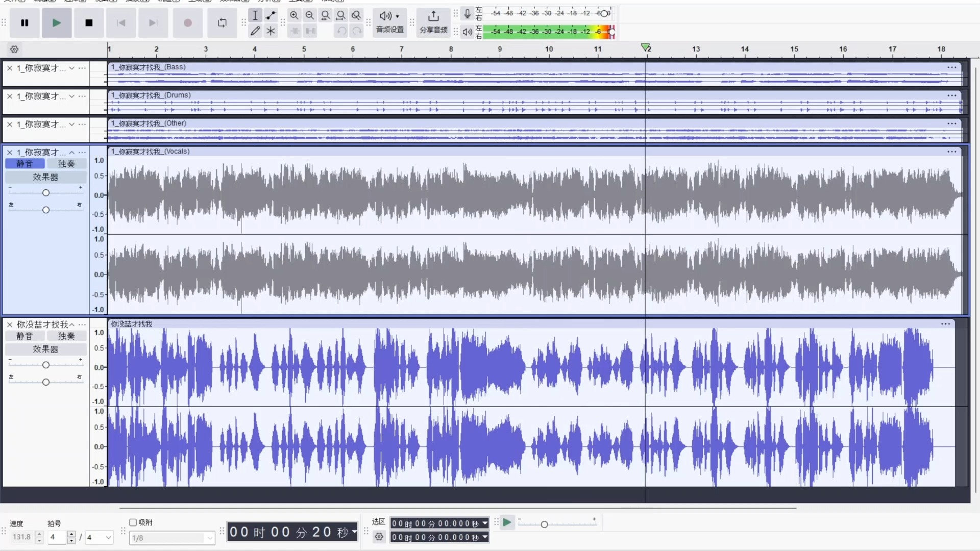Undo the last action
The width and height of the screenshot is (980, 551).
pyautogui.click(x=341, y=31)
